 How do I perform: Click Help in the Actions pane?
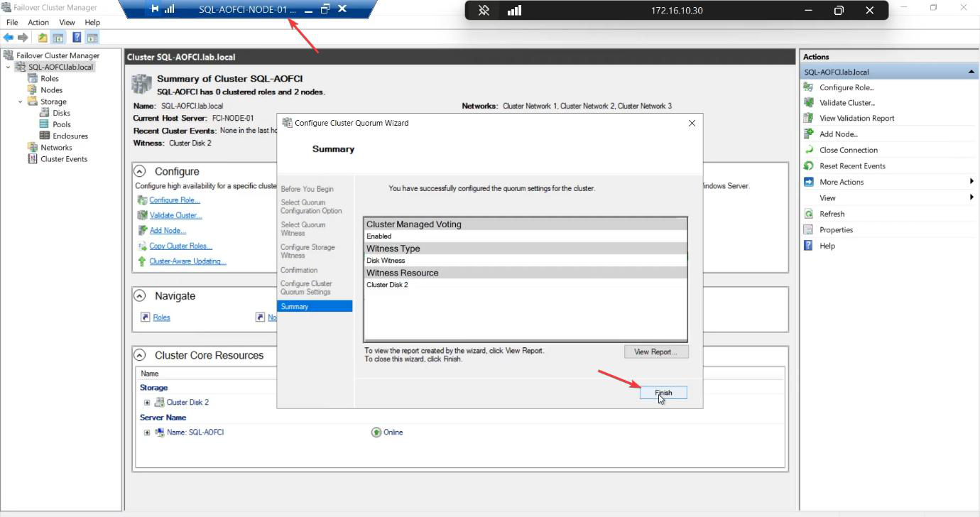(x=827, y=246)
